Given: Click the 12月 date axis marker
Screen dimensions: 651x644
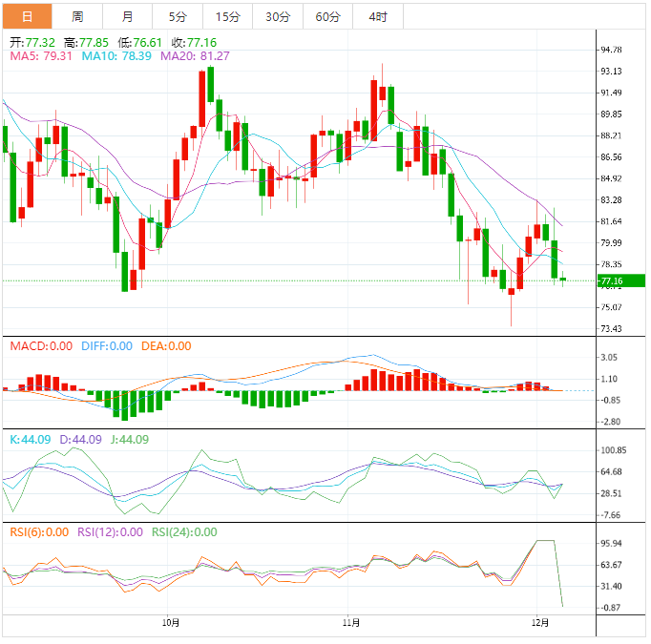Looking at the screenshot, I should pyautogui.click(x=540, y=623).
